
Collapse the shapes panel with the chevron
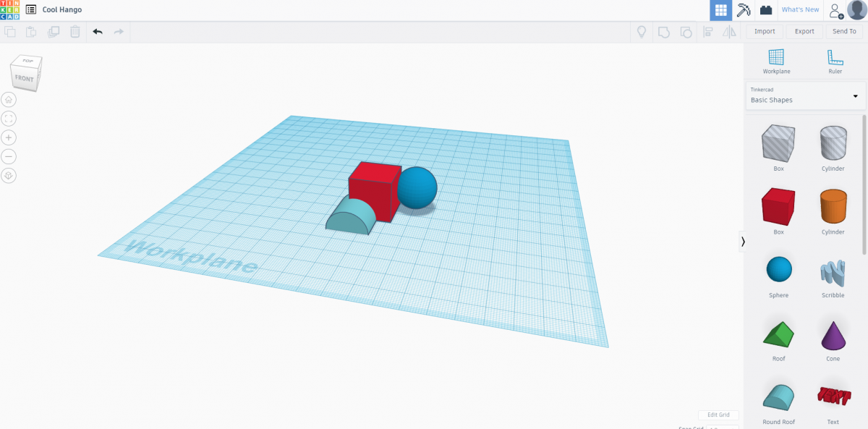(x=743, y=241)
